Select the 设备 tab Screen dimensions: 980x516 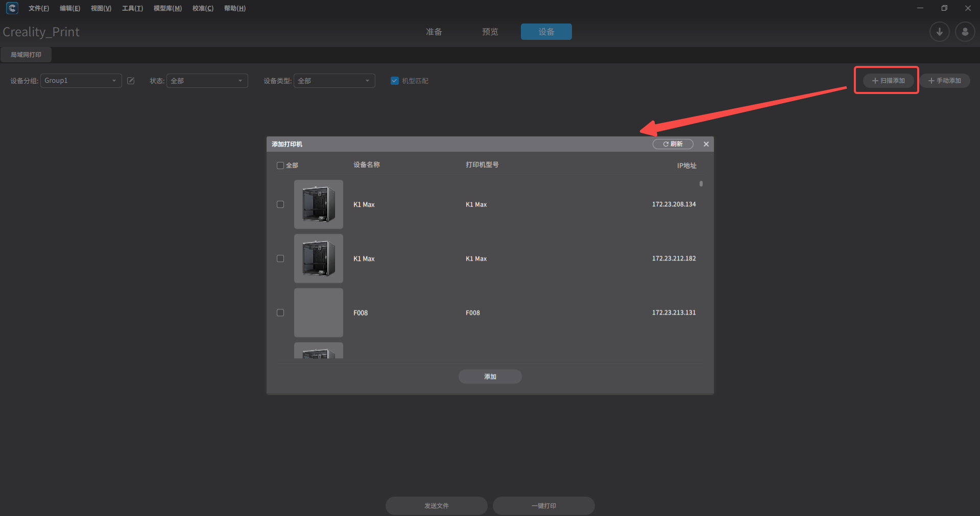click(546, 32)
